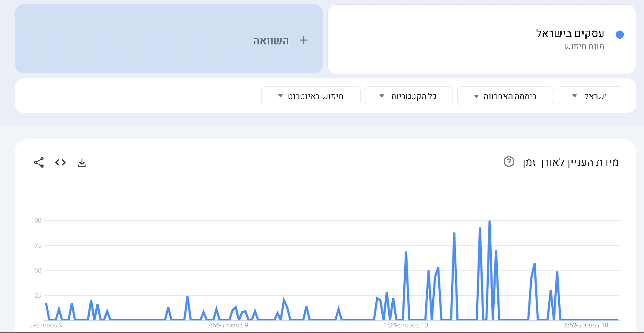Edit the search term עסקים בישראל
Screen dimensions: 644x333
pos(569,34)
